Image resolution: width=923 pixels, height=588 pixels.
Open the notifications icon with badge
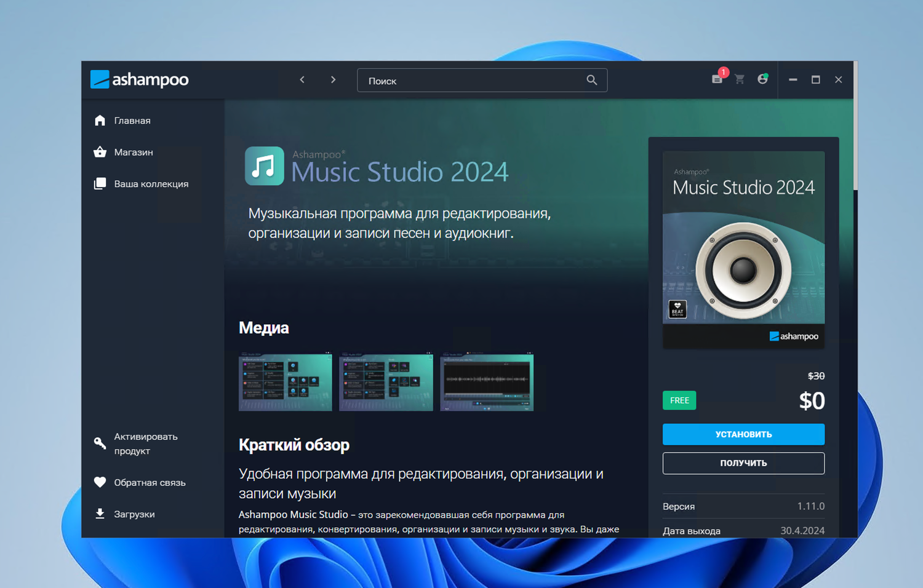[x=717, y=80]
